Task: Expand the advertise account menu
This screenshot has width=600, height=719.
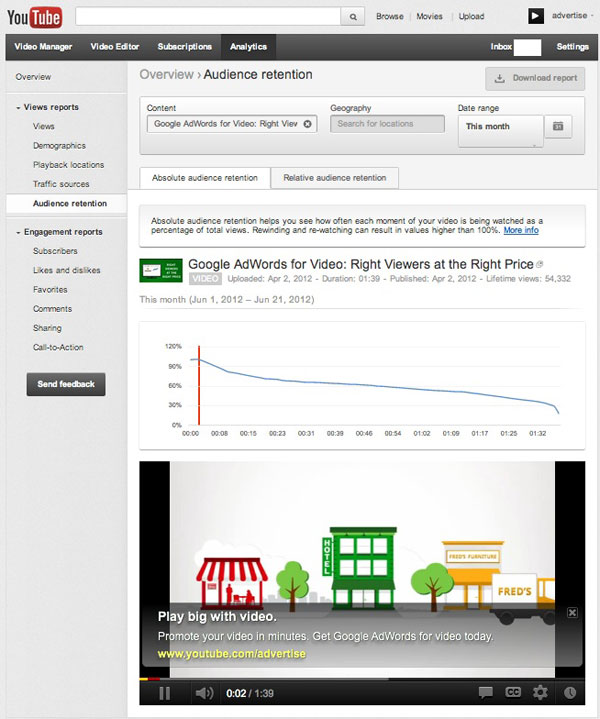Action: coord(570,16)
